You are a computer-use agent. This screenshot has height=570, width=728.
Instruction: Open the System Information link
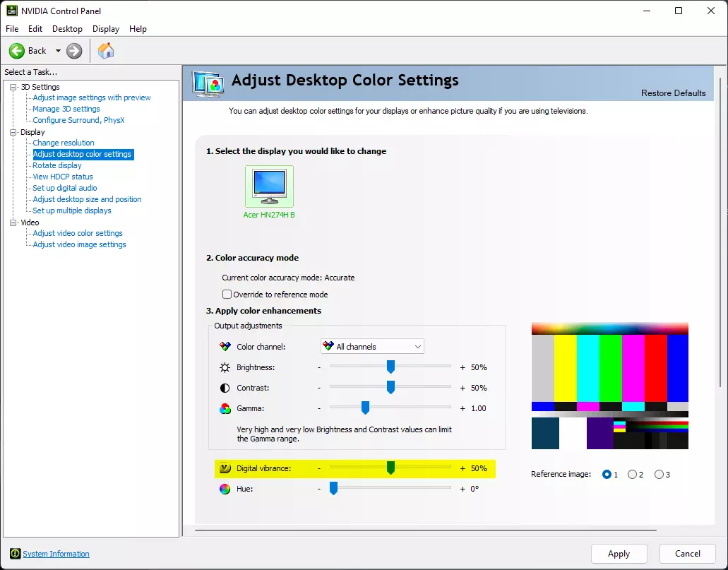point(56,554)
